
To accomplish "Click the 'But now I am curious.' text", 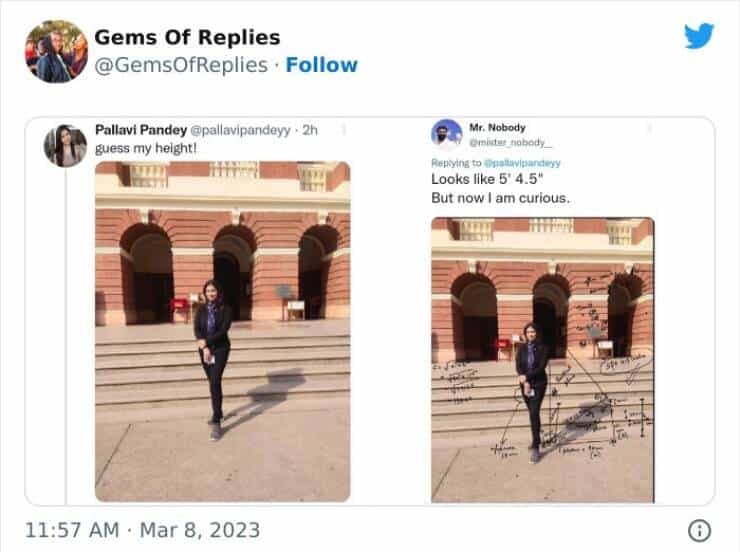I will 500,198.
